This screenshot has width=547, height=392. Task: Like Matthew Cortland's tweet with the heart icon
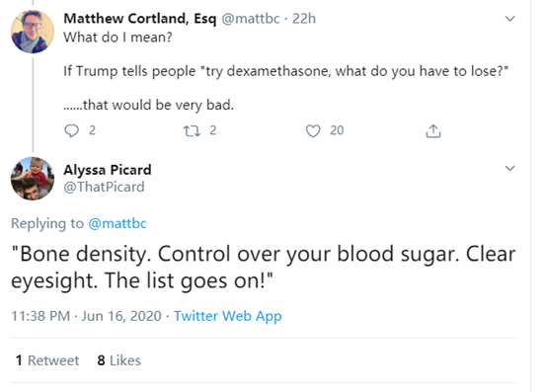click(313, 130)
